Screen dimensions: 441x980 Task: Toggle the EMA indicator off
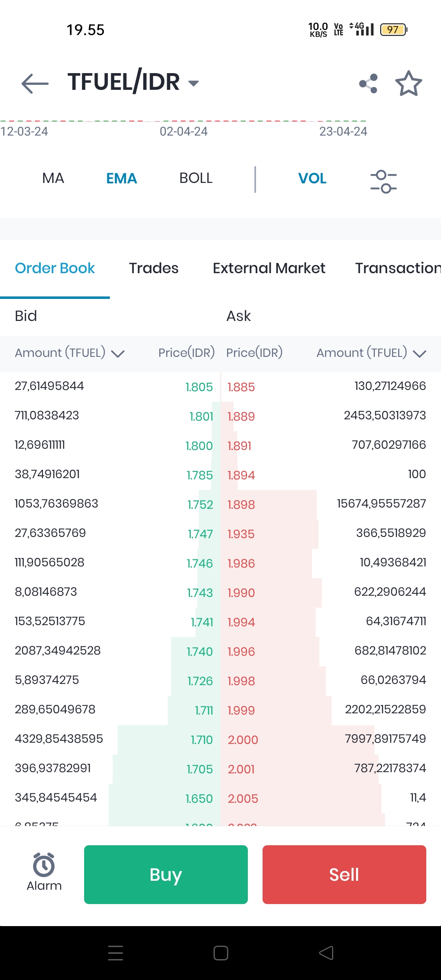coord(121,178)
